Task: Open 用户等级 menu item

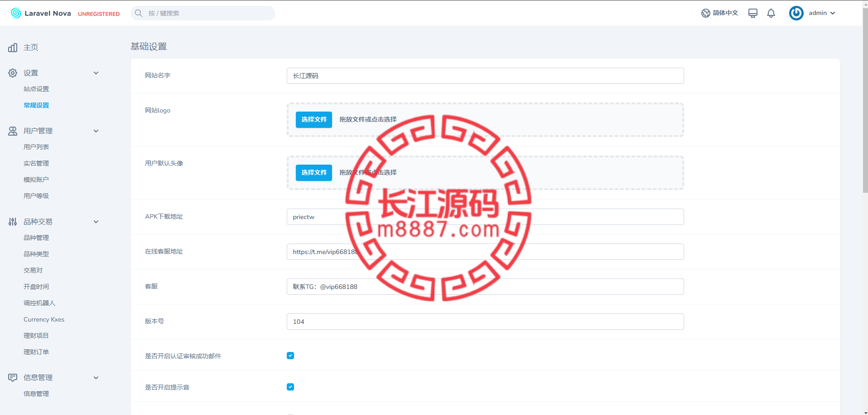Action: tap(36, 196)
